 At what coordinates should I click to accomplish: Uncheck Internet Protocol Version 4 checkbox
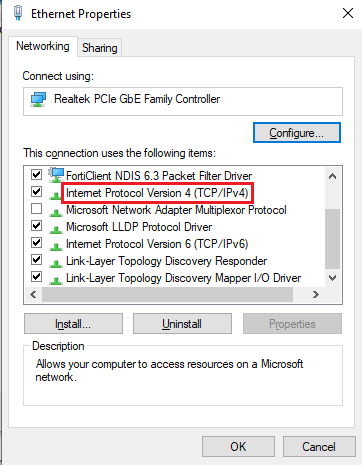point(36,192)
